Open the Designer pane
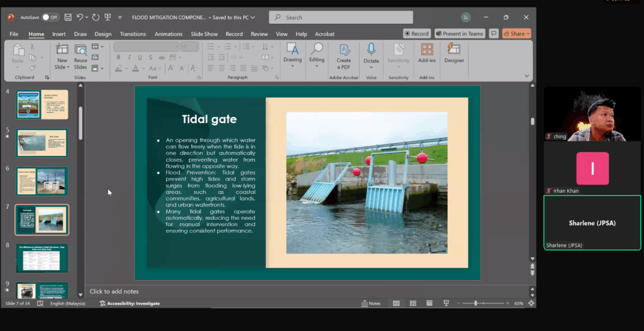644x331 pixels. click(453, 50)
